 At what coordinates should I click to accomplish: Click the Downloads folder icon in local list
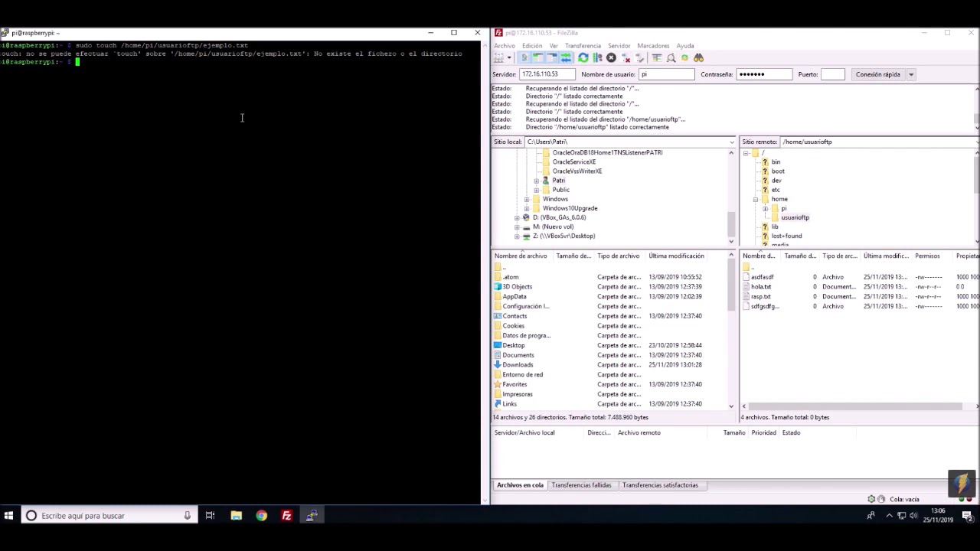click(x=498, y=365)
